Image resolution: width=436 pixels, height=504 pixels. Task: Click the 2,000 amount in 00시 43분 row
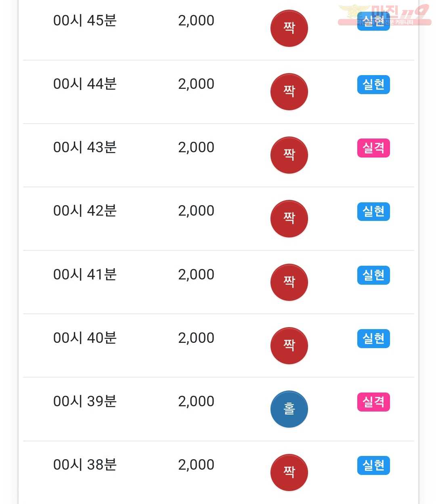coord(196,147)
